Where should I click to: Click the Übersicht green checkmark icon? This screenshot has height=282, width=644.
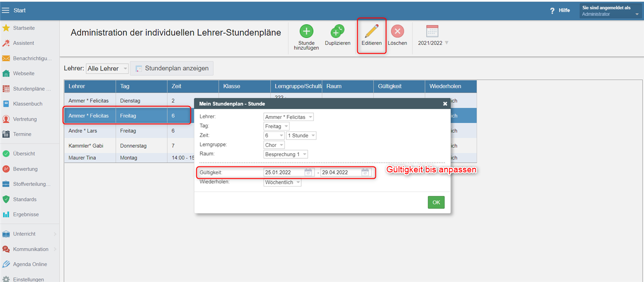coord(6,154)
